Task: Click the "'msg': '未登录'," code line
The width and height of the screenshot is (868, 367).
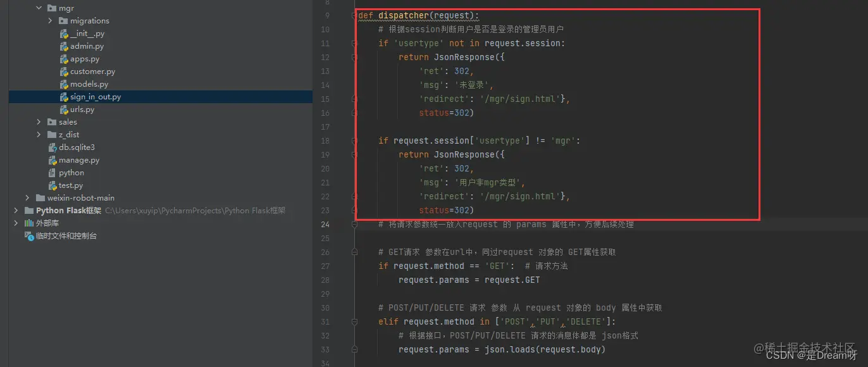Action: click(456, 85)
